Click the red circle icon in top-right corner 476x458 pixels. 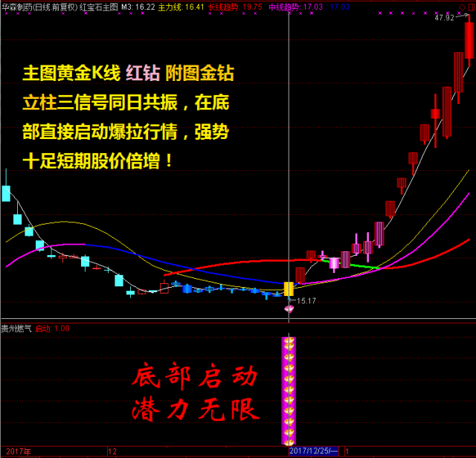coord(469,7)
